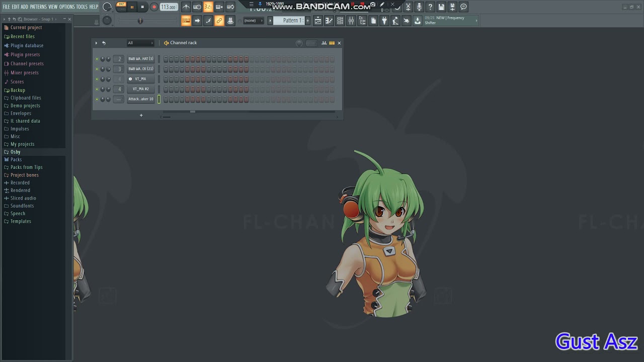Click the typing keyboard to piano icon
The width and height of the screenshot is (644, 362).
point(186,21)
